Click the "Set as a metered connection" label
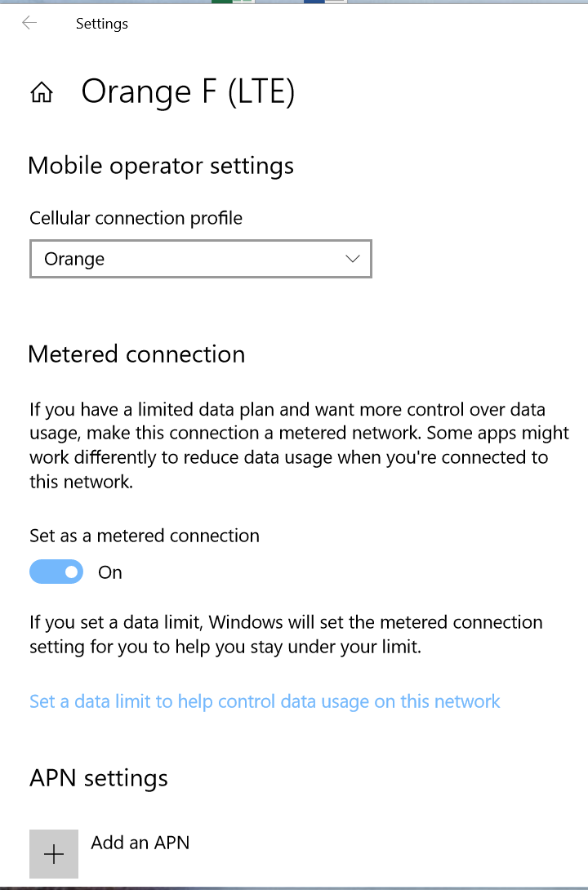Screen dimensions: 588x890 click(x=145, y=536)
